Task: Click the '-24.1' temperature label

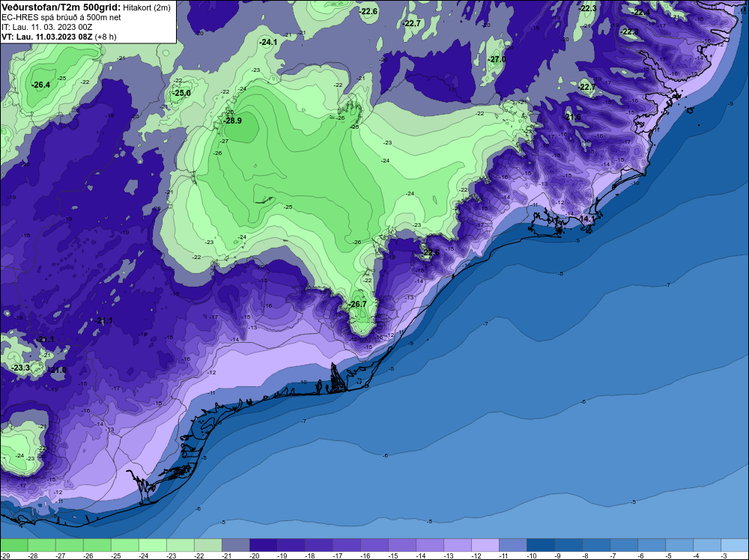Action: point(268,43)
